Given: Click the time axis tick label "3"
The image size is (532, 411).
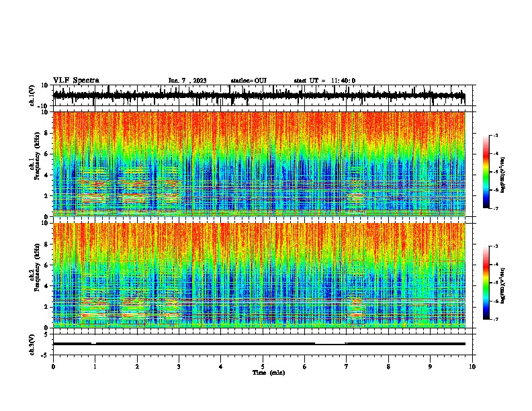Looking at the screenshot, I should coord(179,367).
